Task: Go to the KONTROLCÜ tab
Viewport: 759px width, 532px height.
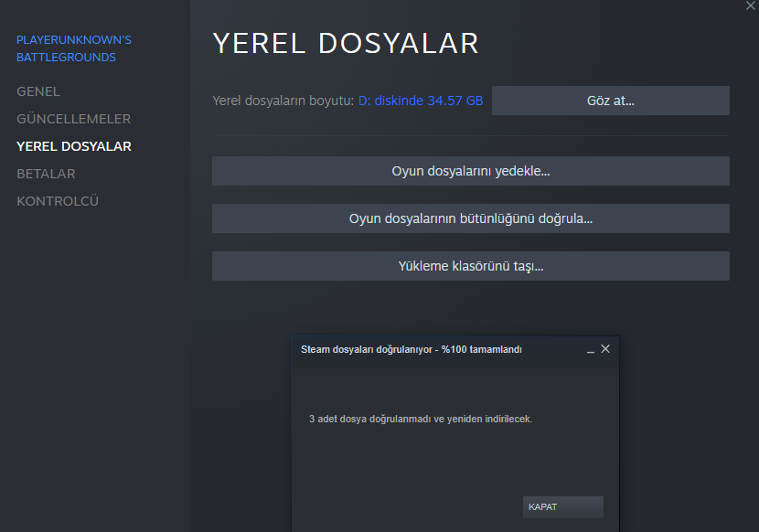Action: 58,201
